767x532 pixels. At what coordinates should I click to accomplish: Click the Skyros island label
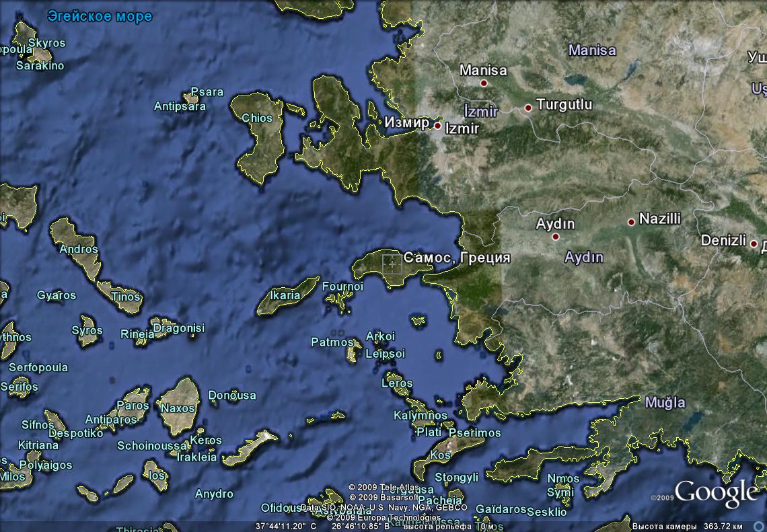47,43
